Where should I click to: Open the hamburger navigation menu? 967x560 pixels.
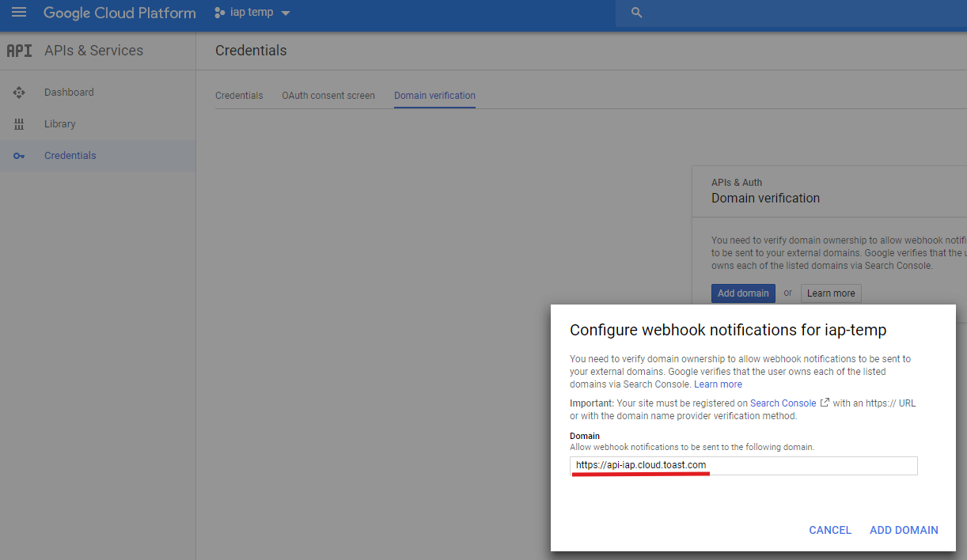pyautogui.click(x=19, y=13)
